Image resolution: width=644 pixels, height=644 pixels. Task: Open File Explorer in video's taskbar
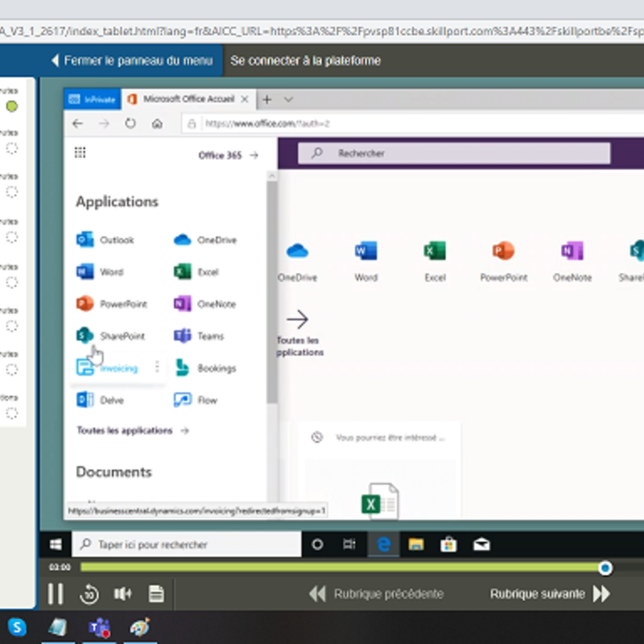[416, 545]
